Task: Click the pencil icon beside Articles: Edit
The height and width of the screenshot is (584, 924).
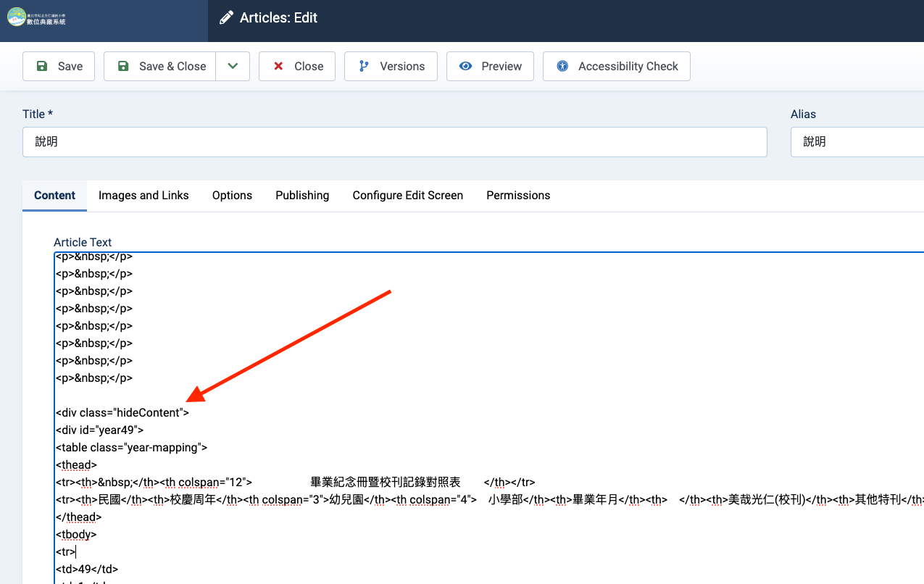Action: coord(227,17)
